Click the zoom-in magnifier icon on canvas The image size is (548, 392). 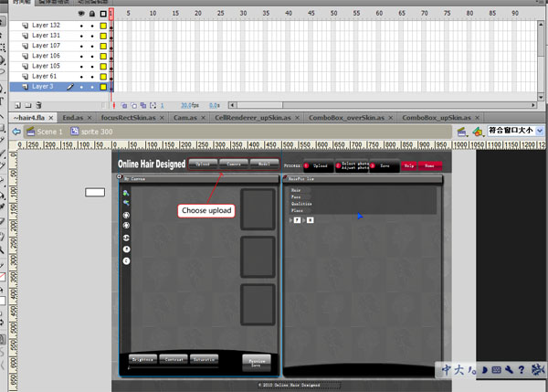coord(126,193)
